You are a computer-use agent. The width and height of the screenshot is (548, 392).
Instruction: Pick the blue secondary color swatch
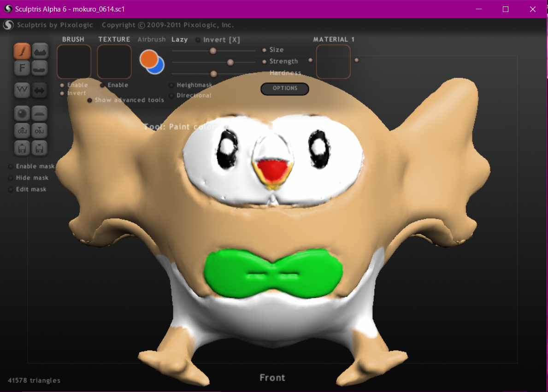pyautogui.click(x=159, y=69)
